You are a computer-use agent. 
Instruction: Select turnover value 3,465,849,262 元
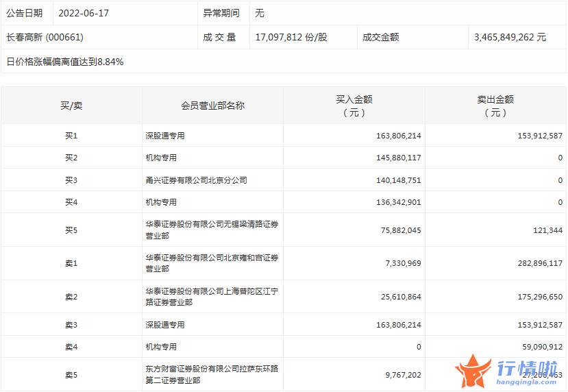point(510,37)
